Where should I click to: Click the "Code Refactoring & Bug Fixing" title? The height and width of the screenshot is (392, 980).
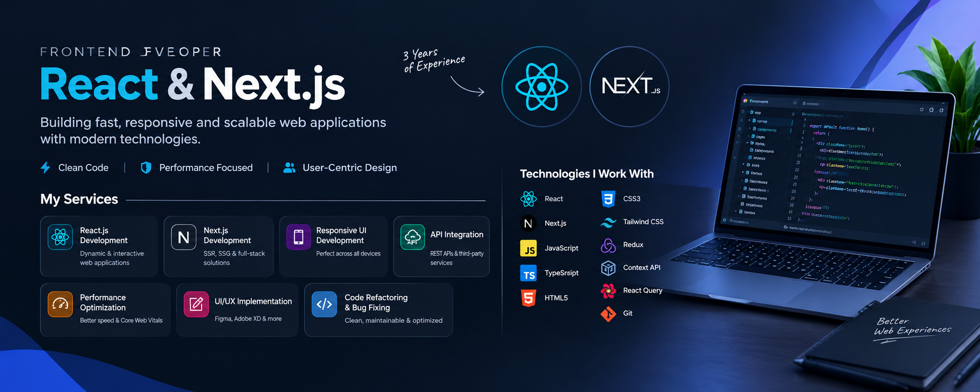(x=376, y=303)
